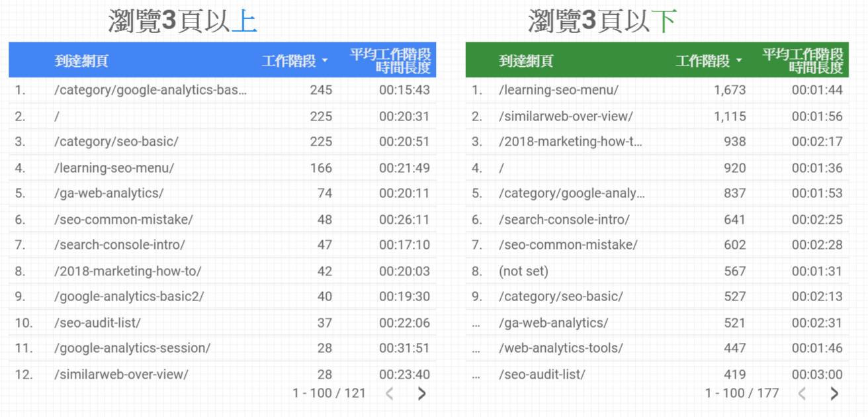Select /seo-audit-list/ in left table
Screen dimensions: 868x417
click(98, 323)
